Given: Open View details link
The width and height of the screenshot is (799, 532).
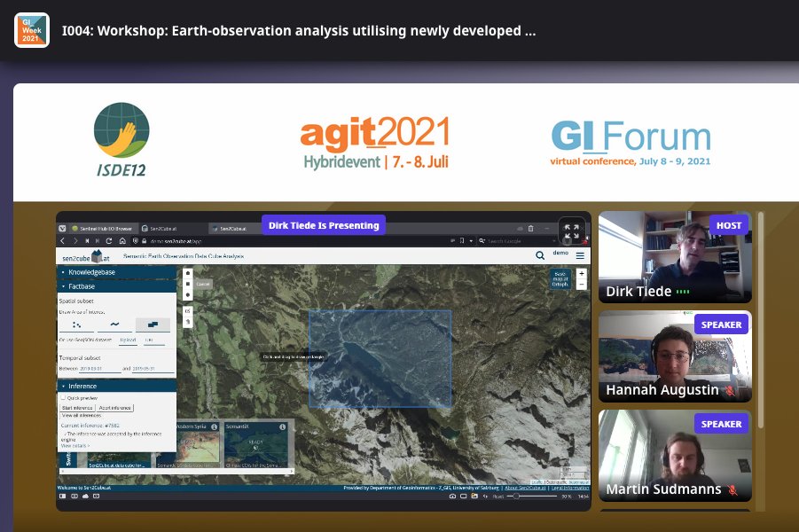Looking at the screenshot, I should pyautogui.click(x=74, y=446).
